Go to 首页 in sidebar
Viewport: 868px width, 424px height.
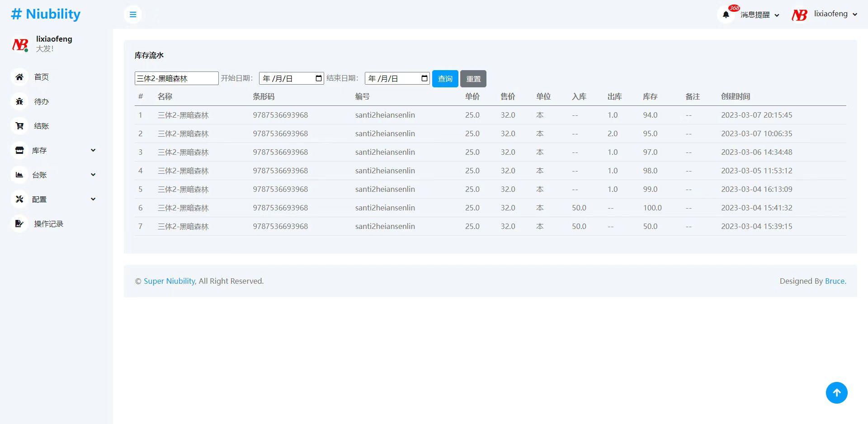point(42,77)
